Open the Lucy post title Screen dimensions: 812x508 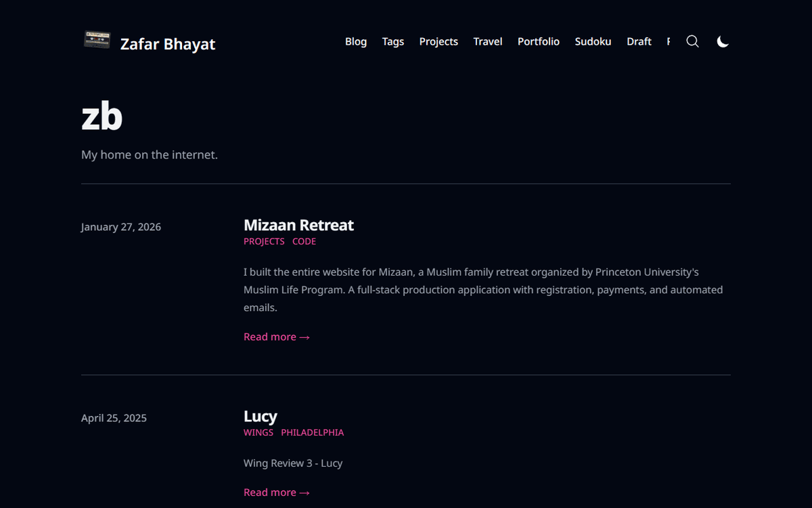[x=260, y=416]
